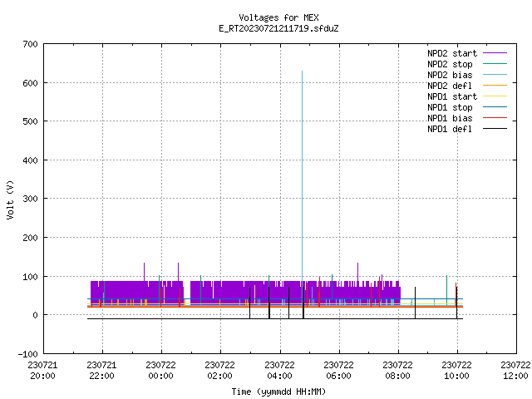Image resolution: width=532 pixels, height=399 pixels.
Task: Click the NPD1 stop legend label
Action: coord(450,107)
